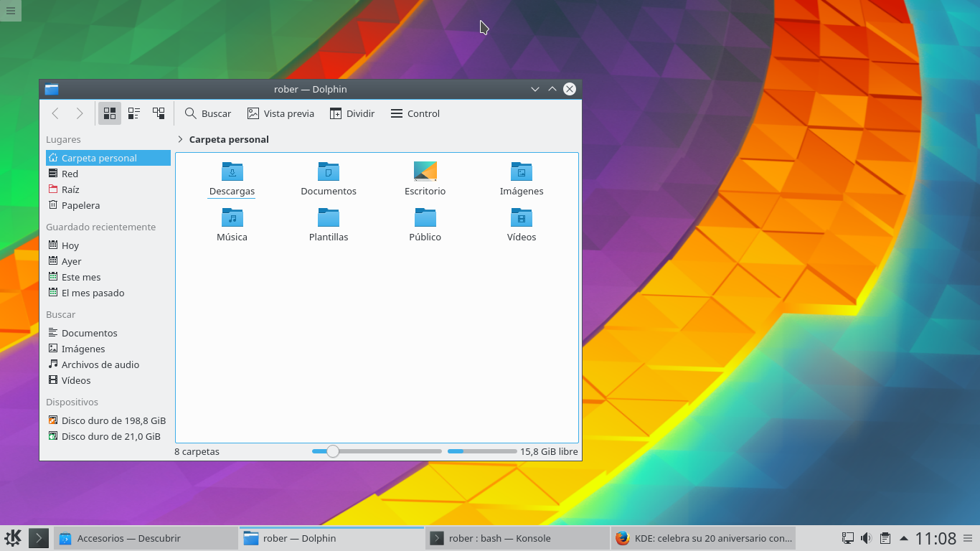Viewport: 980px width, 551px height.
Task: Click the Carpeta personal breadcrumb
Action: click(229, 139)
